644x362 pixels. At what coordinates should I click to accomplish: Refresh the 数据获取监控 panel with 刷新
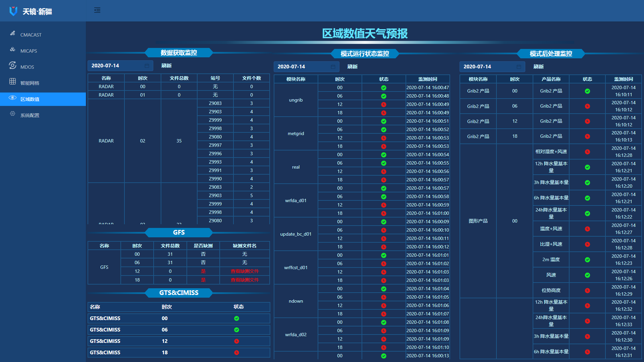coord(166,66)
